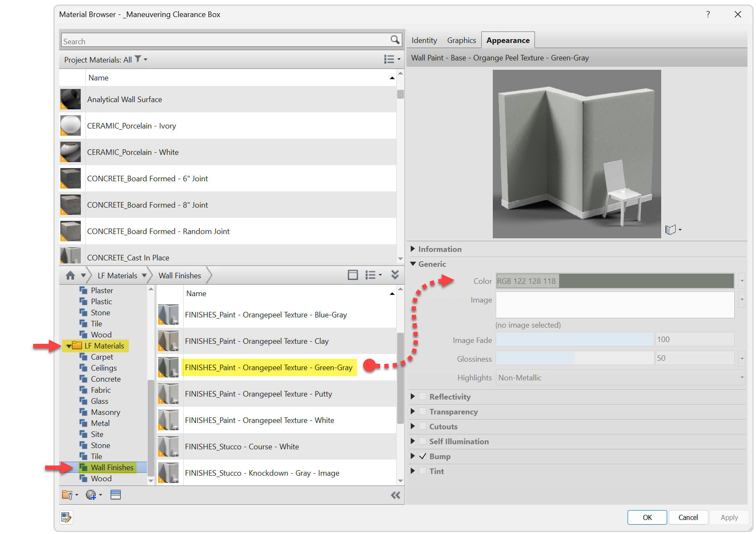Click the double-chevron expand icon above the library list

(x=395, y=275)
